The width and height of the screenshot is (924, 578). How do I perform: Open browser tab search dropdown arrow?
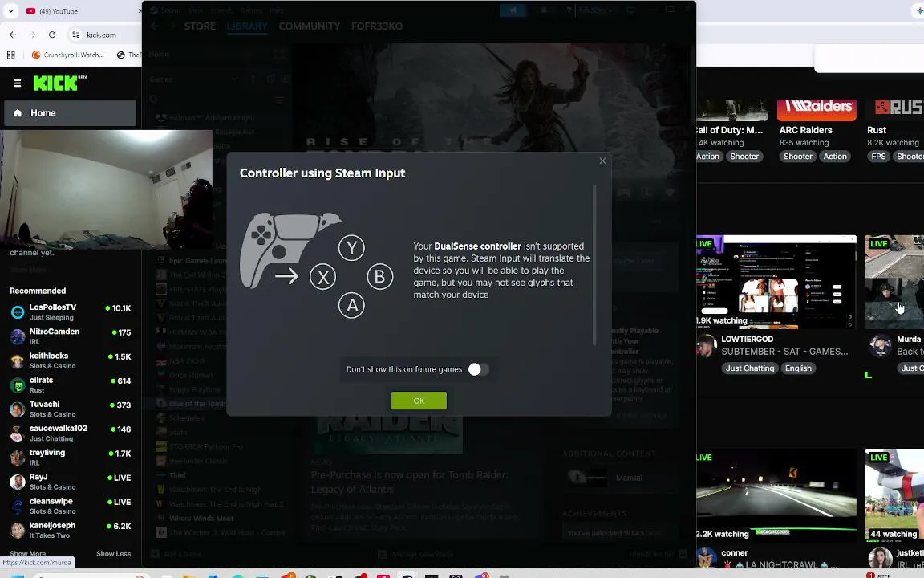[x=10, y=10]
